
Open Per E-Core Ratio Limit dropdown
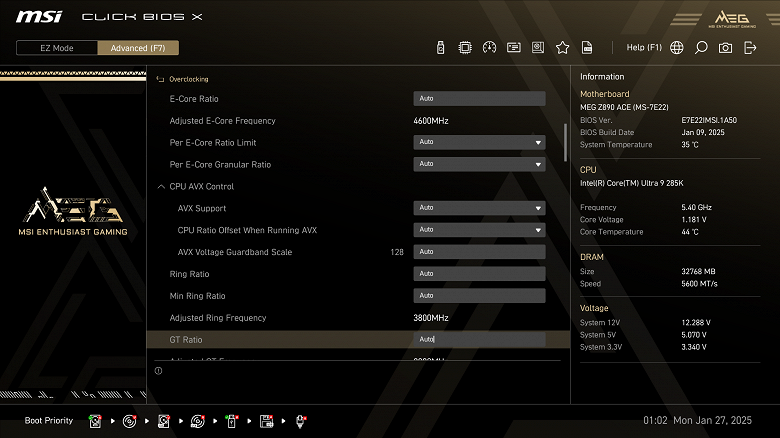(479, 142)
